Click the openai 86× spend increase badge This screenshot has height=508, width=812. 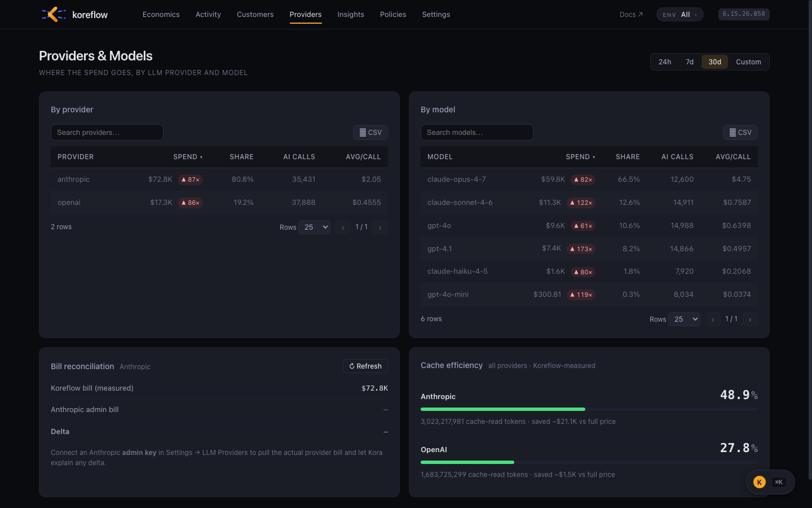tap(190, 203)
